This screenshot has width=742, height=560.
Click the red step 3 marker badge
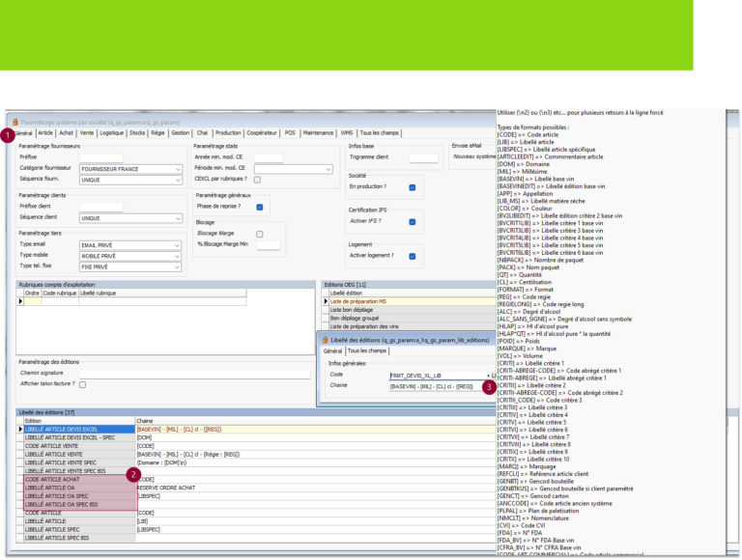pos(490,386)
